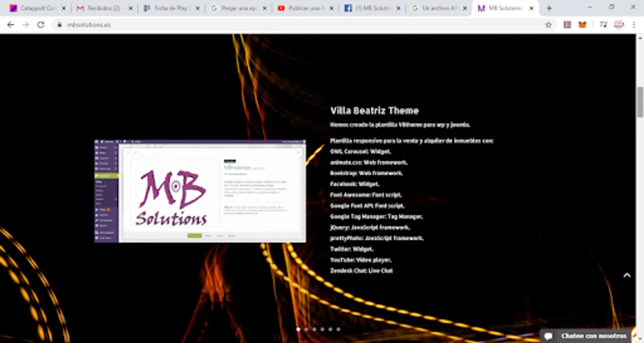Open the media control music-note icon
644x343 pixels.
[603, 25]
